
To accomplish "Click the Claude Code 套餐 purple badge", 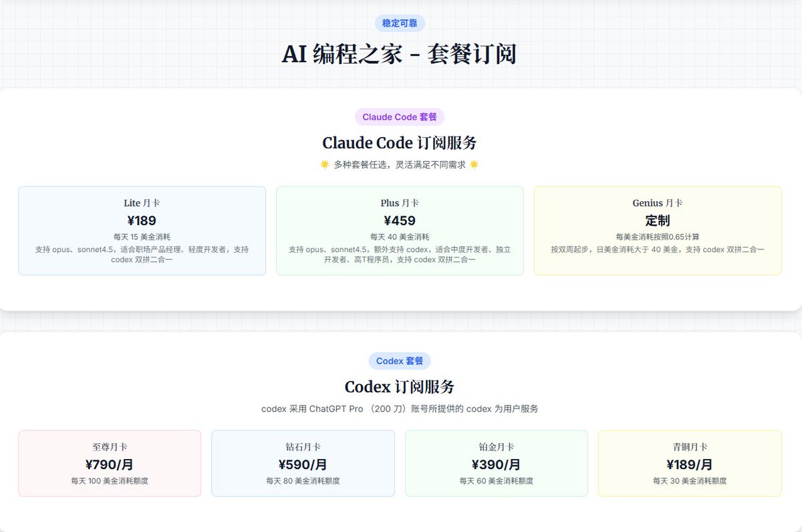I will (400, 117).
